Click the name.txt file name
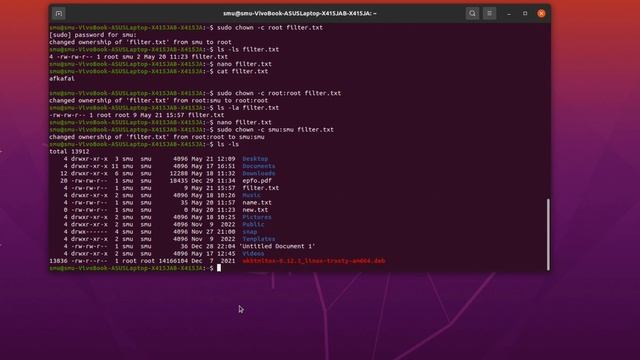 pos(257,203)
